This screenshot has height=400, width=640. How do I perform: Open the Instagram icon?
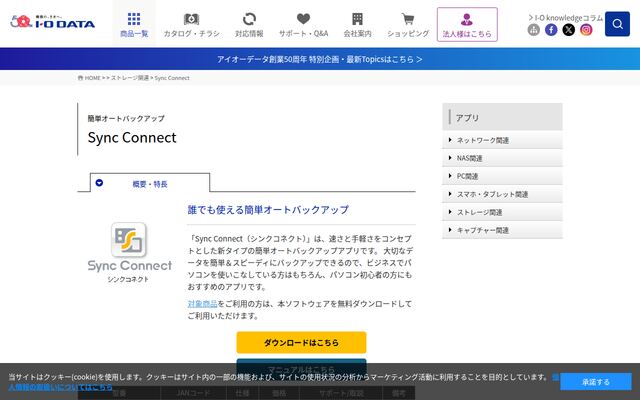tap(586, 30)
